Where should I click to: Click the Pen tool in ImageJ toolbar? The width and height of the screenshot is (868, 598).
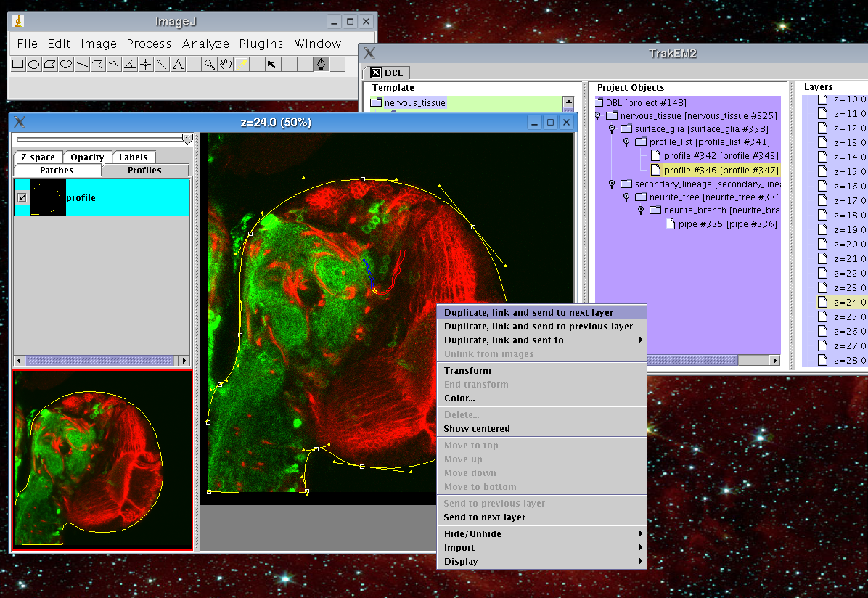pyautogui.click(x=321, y=65)
